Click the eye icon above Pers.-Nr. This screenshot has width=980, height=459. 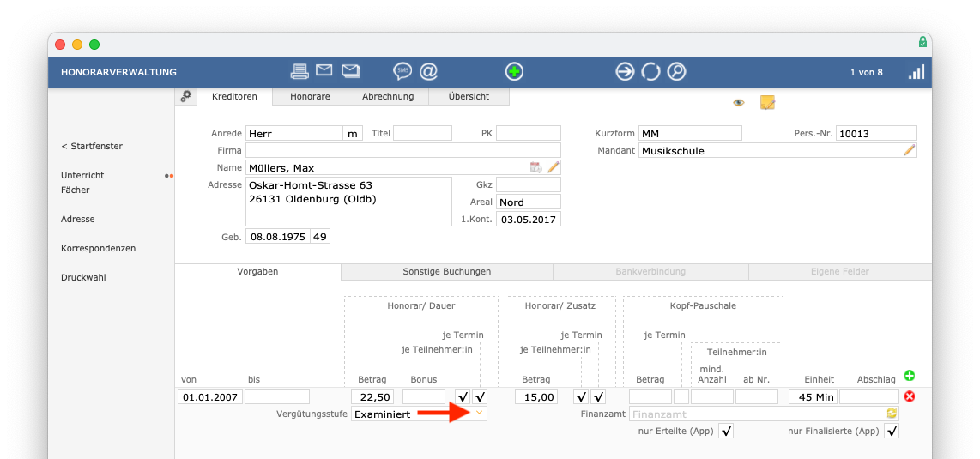tap(739, 103)
